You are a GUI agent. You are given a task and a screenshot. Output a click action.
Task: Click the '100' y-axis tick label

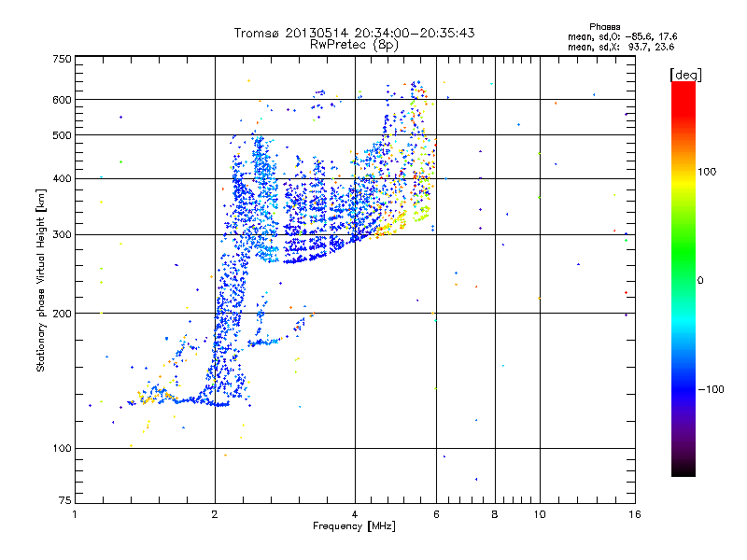coord(62,449)
